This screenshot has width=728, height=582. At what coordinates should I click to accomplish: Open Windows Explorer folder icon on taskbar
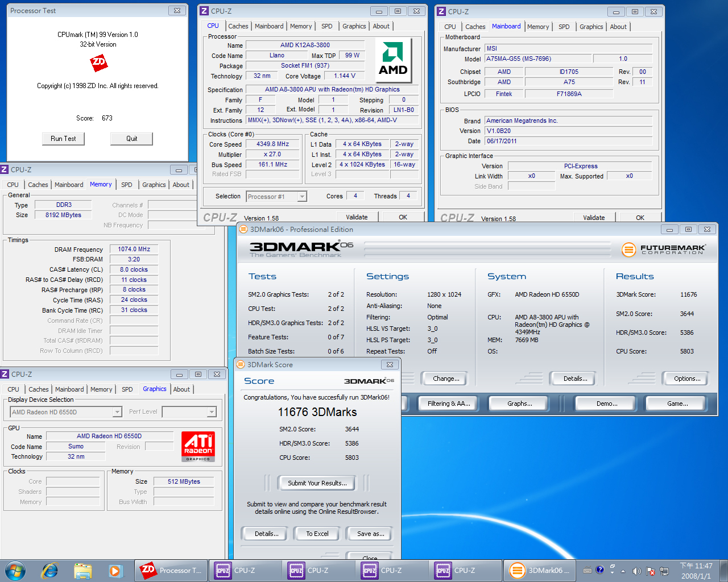pyautogui.click(x=82, y=570)
